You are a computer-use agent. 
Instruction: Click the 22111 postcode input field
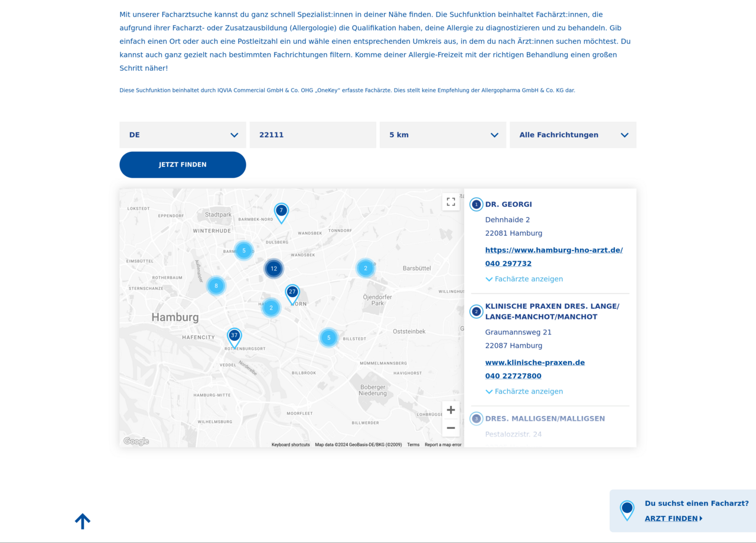(312, 135)
